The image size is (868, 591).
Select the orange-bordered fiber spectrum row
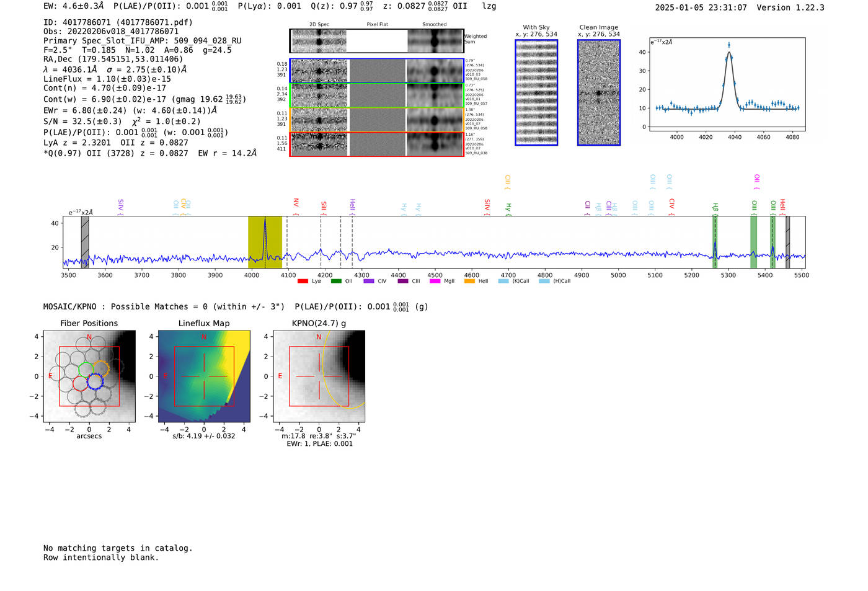click(376, 120)
